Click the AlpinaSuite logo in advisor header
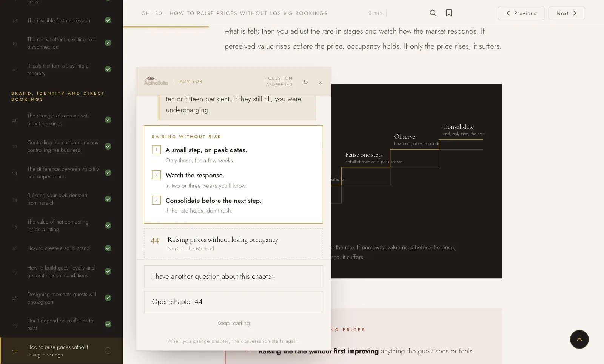The height and width of the screenshot is (364, 604). pyautogui.click(x=156, y=81)
